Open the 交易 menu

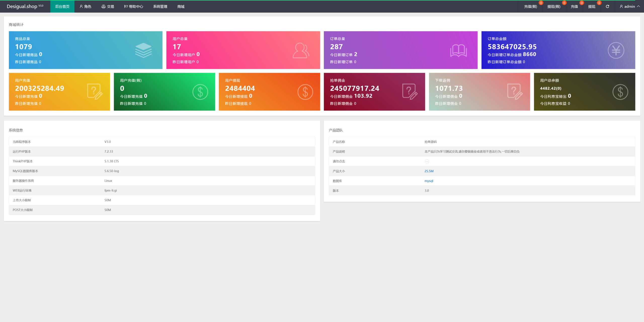point(108,7)
